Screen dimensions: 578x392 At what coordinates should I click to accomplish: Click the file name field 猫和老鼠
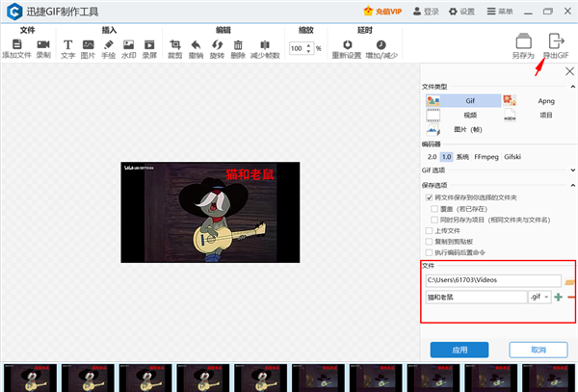point(476,297)
